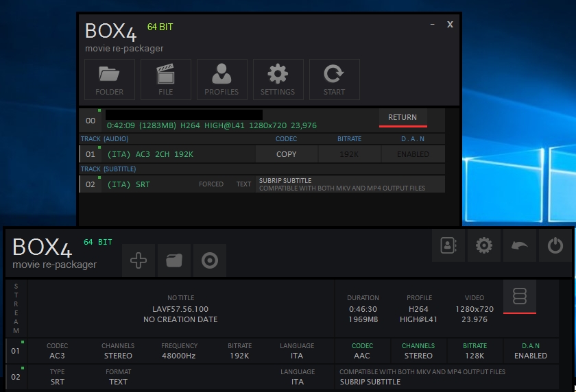Click the TEXT label on subtitle track 02
This screenshot has height=392, width=576.
coord(243,184)
